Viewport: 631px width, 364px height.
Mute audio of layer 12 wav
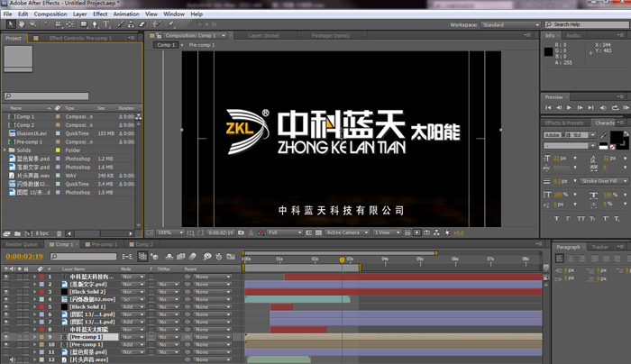[x=12, y=359]
